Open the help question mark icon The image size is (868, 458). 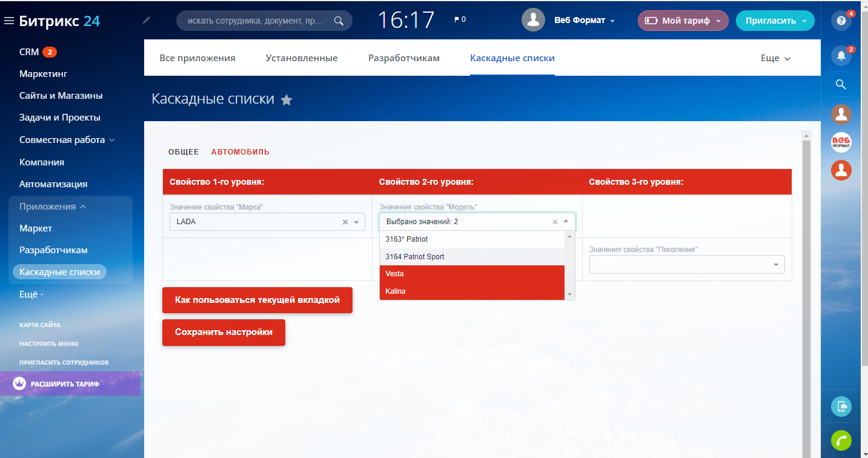tap(841, 21)
